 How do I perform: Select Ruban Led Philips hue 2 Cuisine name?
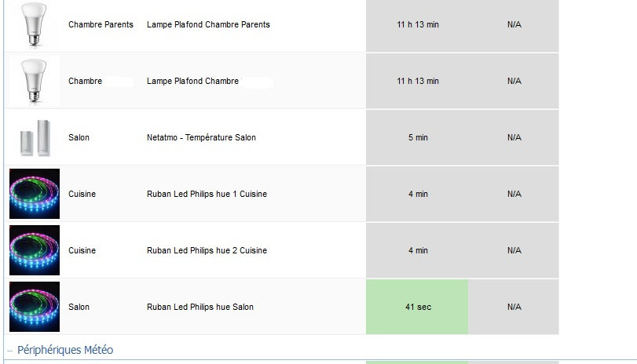coord(207,250)
